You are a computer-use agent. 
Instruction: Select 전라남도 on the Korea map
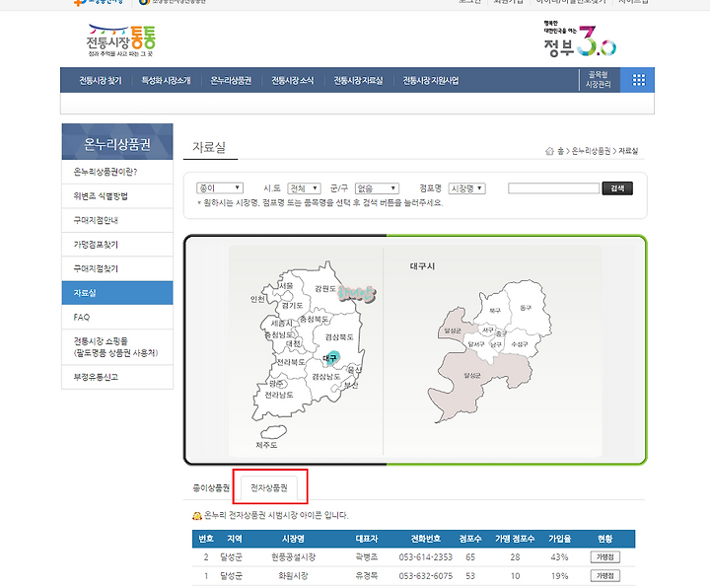279,395
